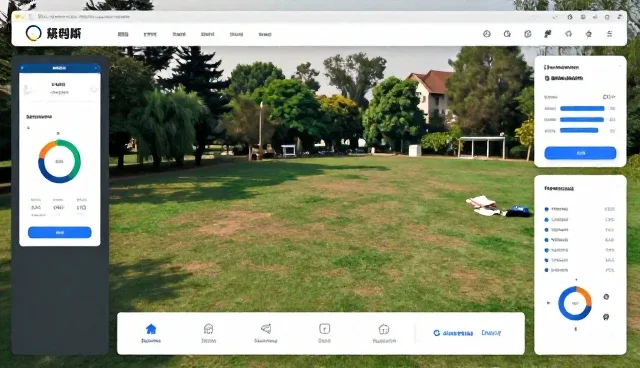Click the blue text link beside the refresh link

(x=491, y=333)
